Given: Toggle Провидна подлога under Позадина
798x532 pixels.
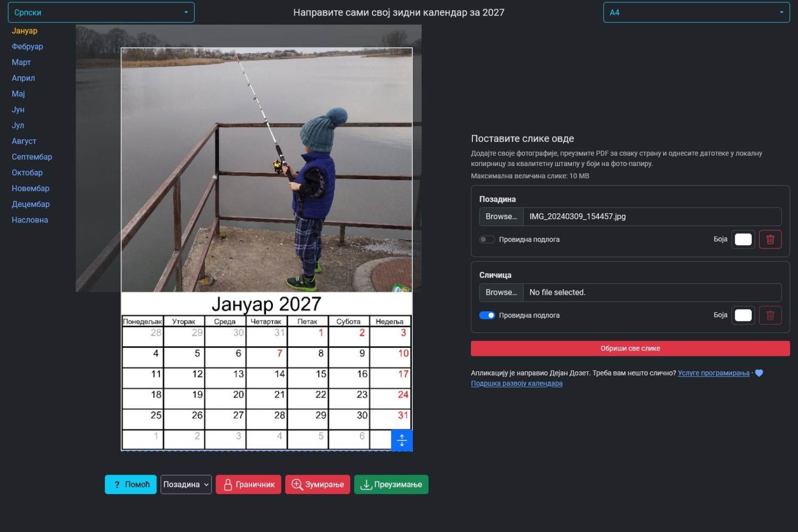Looking at the screenshot, I should click(487, 239).
